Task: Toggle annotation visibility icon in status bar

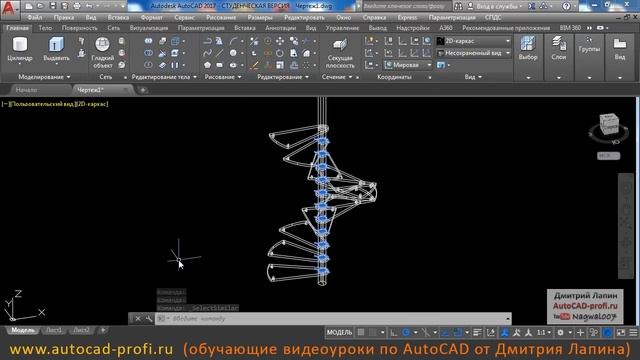Action: tap(505, 333)
